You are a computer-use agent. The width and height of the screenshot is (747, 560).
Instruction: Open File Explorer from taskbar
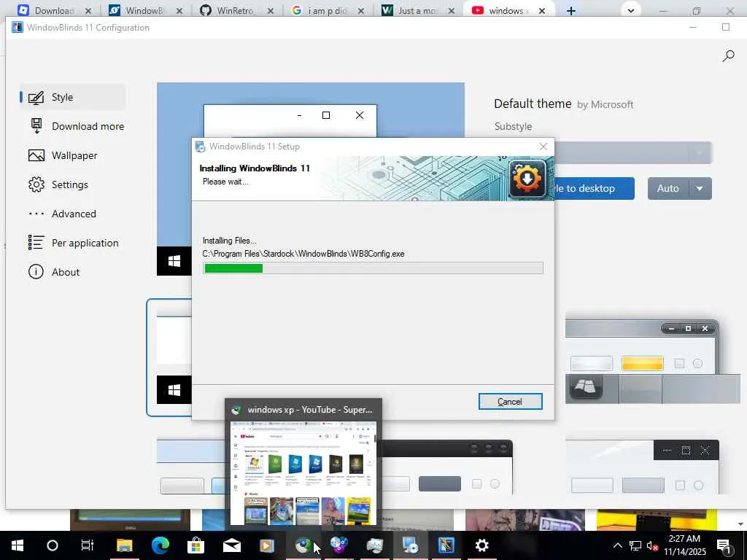(124, 545)
